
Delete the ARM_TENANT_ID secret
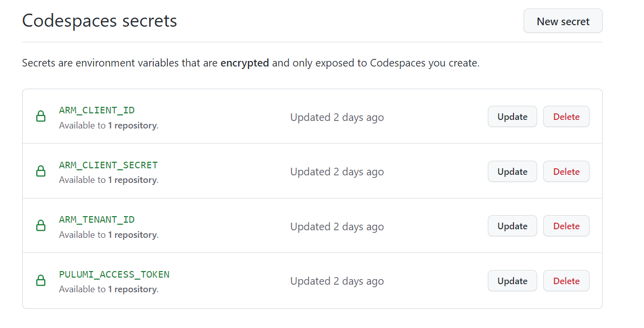566,226
